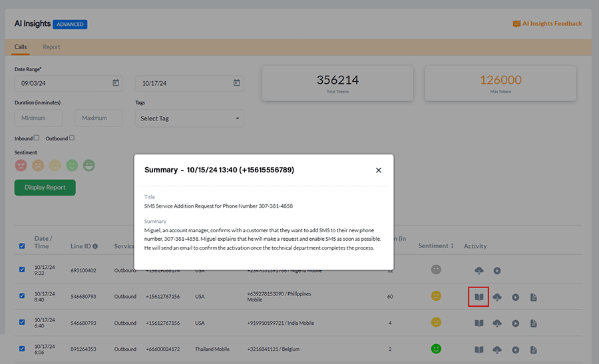Click the Maximum duration field
This screenshot has height=364, width=599.
tap(99, 118)
